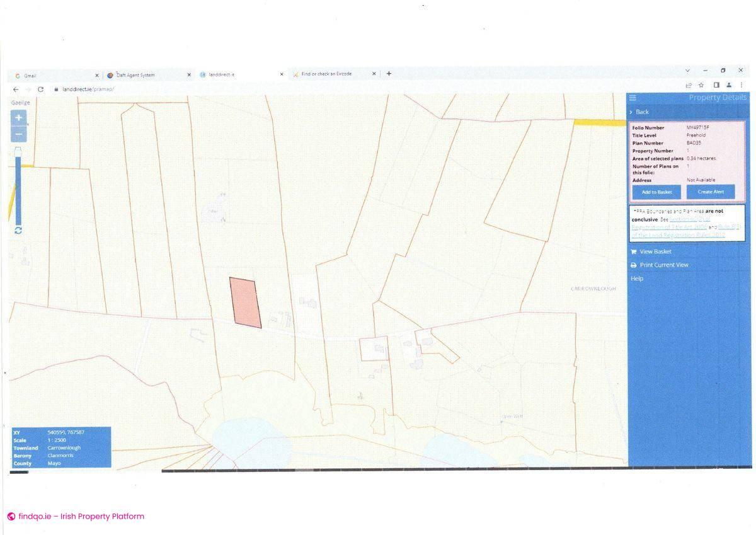Zoom in using the map plus button
The height and width of the screenshot is (535, 756).
(18, 118)
